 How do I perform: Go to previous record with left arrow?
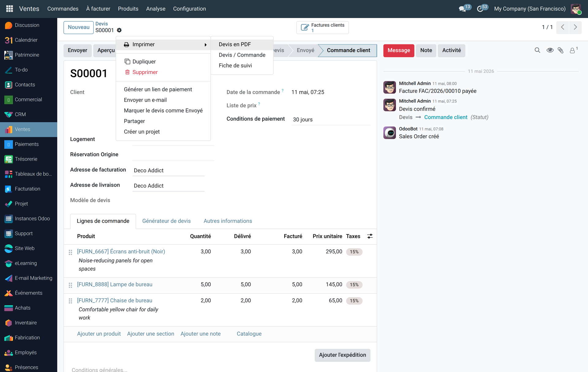563,27
